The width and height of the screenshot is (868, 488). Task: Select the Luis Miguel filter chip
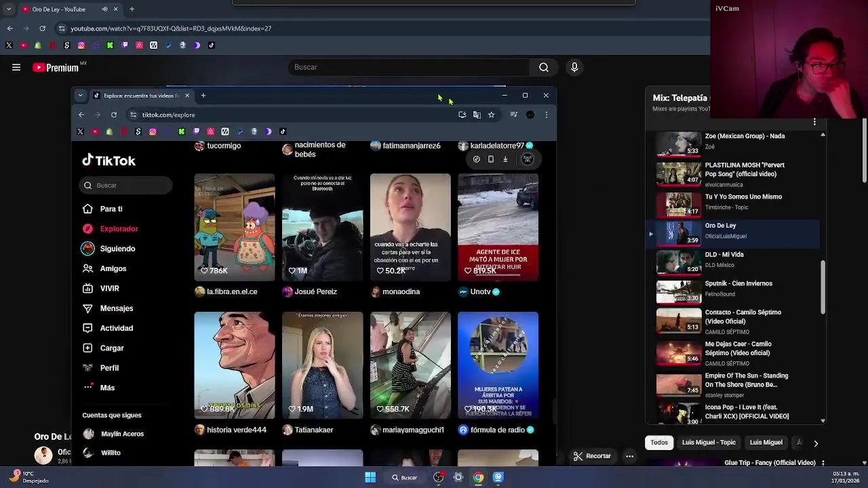pos(766,443)
